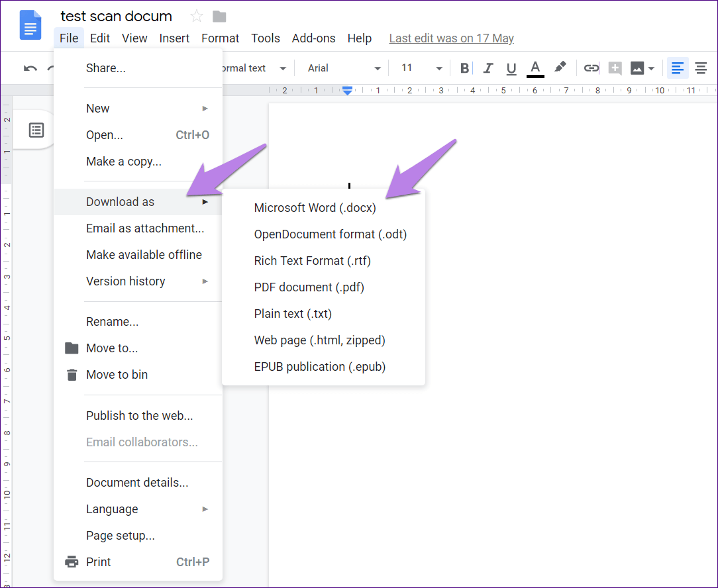Viewport: 718px width, 588px height.
Task: Open Page setup...
Action: (x=138, y=535)
